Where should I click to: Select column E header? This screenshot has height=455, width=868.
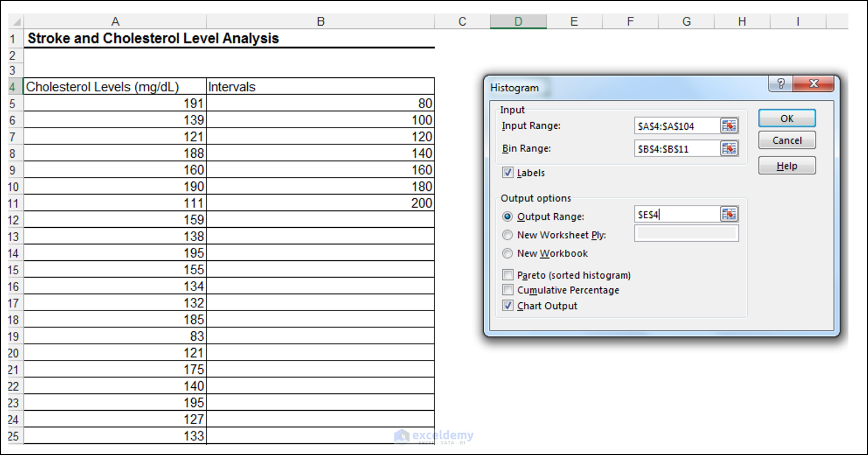point(574,22)
